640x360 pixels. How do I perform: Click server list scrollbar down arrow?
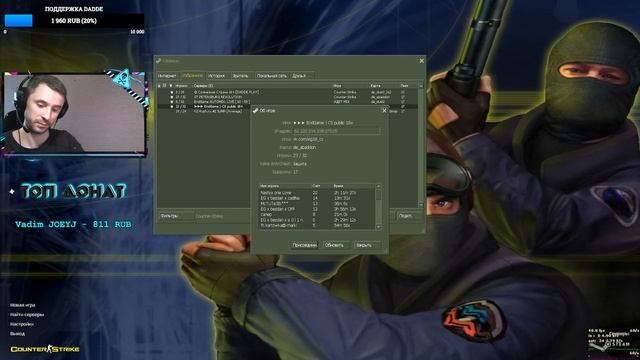click(421, 204)
